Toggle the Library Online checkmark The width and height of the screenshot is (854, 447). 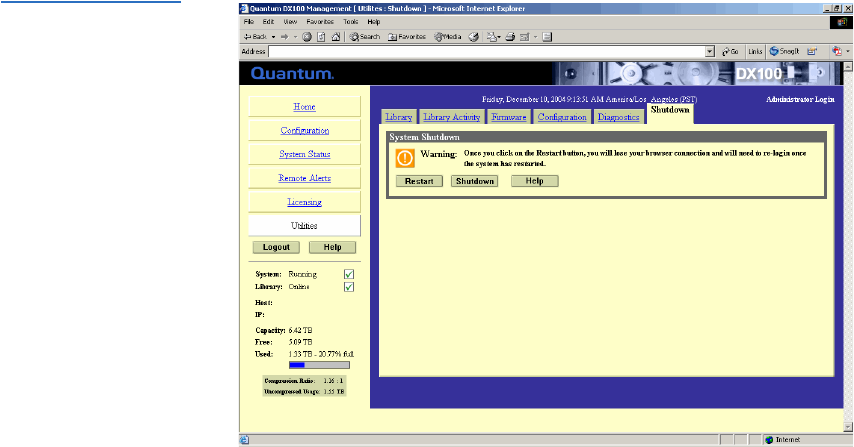click(x=349, y=287)
